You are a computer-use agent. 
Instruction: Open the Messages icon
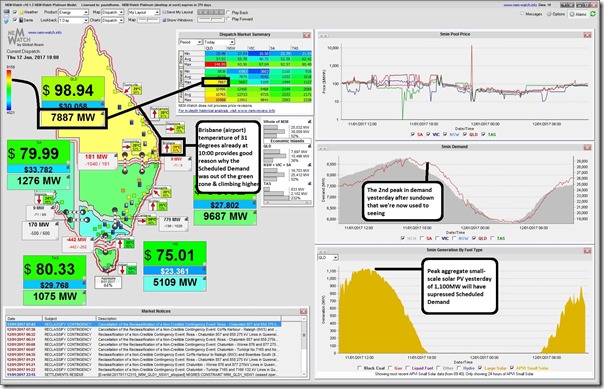(x=522, y=13)
